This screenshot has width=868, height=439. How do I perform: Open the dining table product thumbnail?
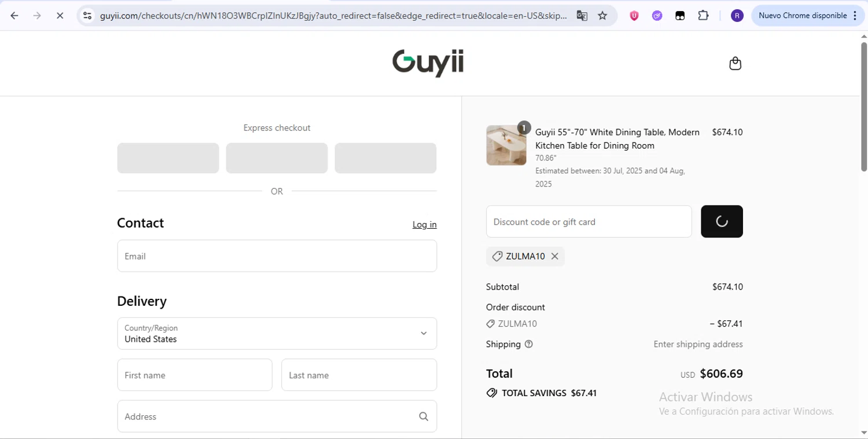pos(506,145)
